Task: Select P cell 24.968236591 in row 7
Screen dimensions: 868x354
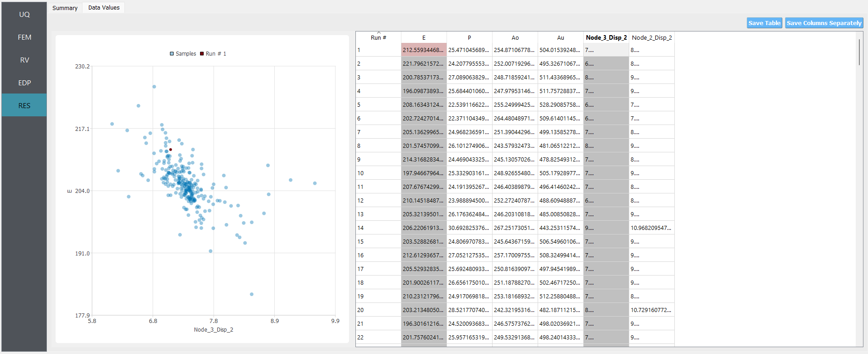Action: click(469, 132)
